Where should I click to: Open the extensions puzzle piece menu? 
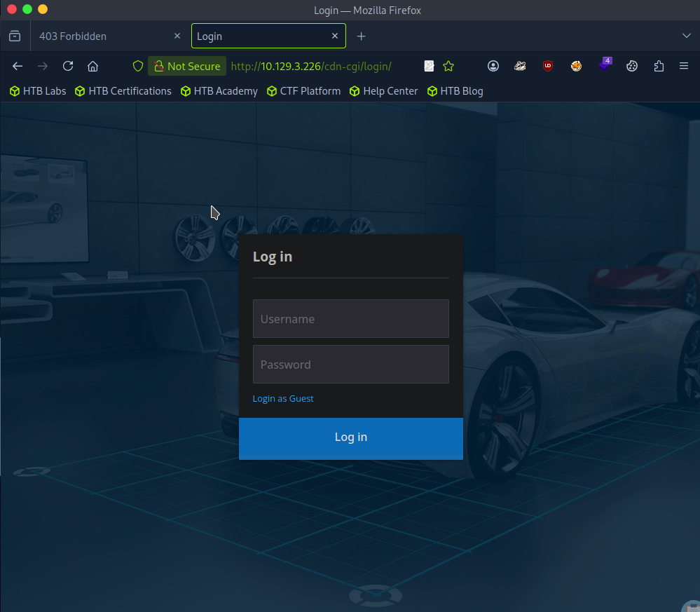click(x=659, y=66)
